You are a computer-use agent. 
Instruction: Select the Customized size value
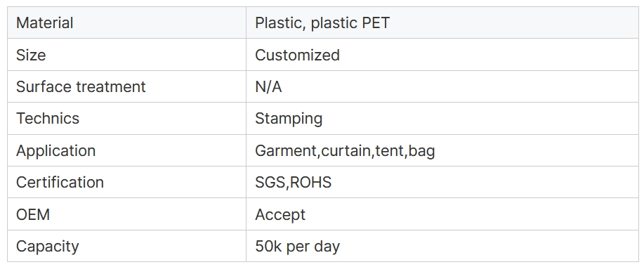coord(297,55)
